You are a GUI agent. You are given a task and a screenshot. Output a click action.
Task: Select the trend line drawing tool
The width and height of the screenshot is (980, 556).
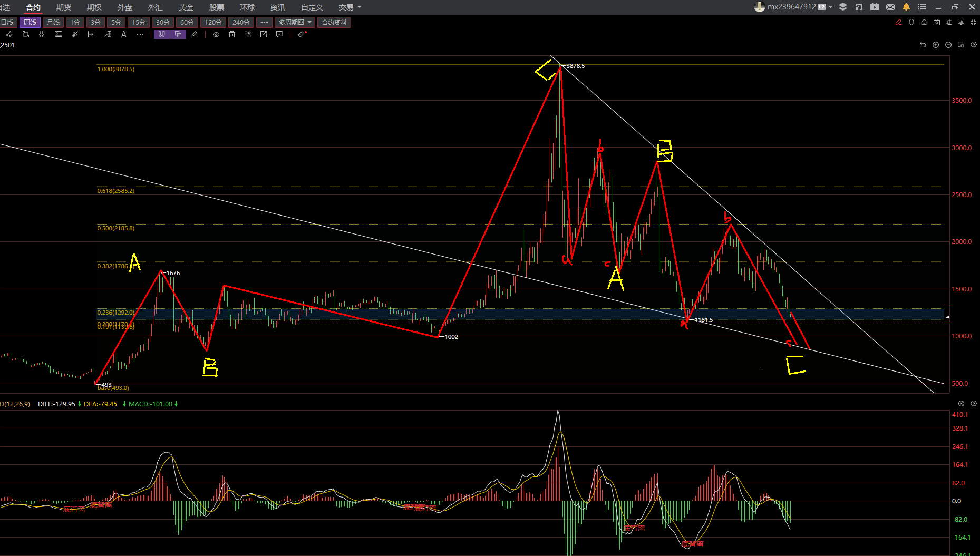(x=9, y=34)
